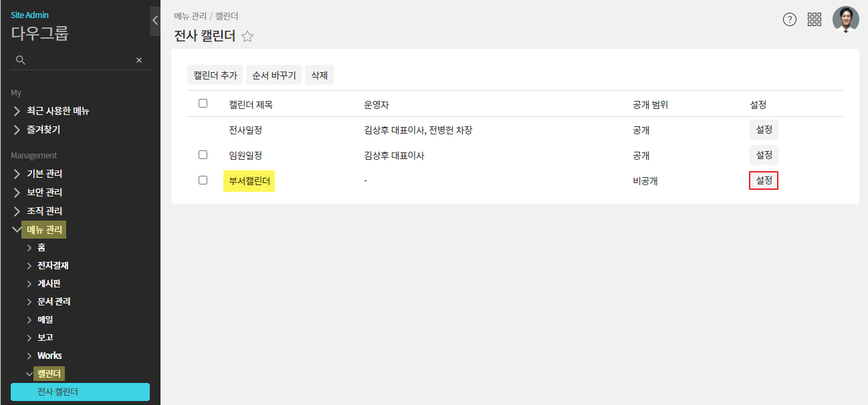Screen dimensions: 868x405
Task: Open the 즐겨찾기 menu item
Action: click(x=43, y=130)
